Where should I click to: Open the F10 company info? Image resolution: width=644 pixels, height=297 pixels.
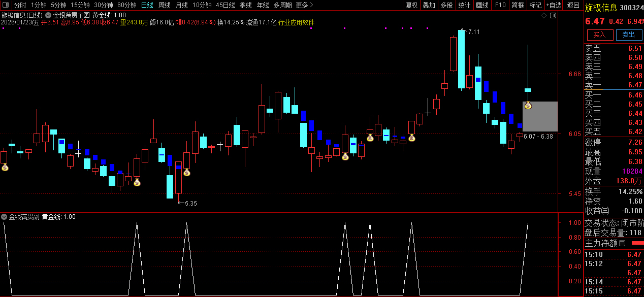tap(500, 5)
